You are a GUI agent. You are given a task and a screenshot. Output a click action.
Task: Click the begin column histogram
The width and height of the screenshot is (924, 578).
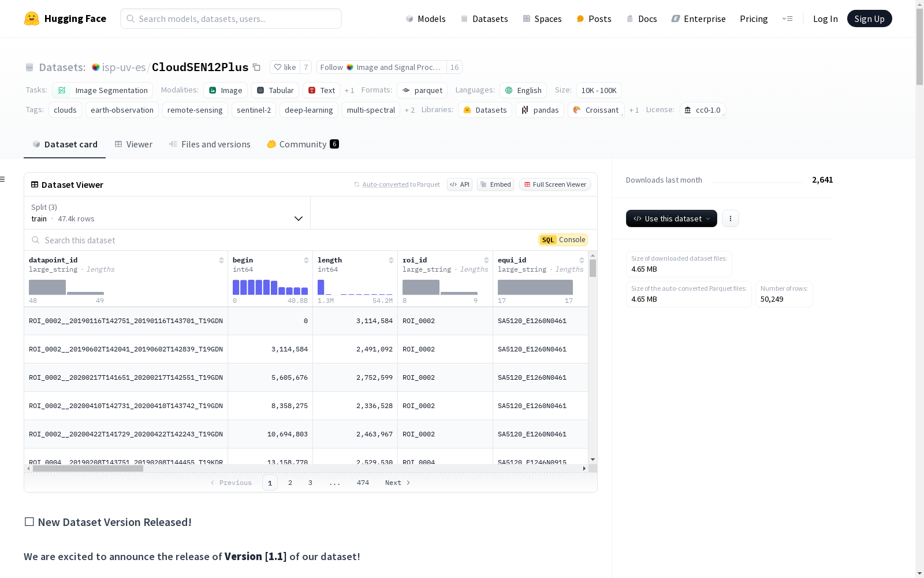(270, 287)
